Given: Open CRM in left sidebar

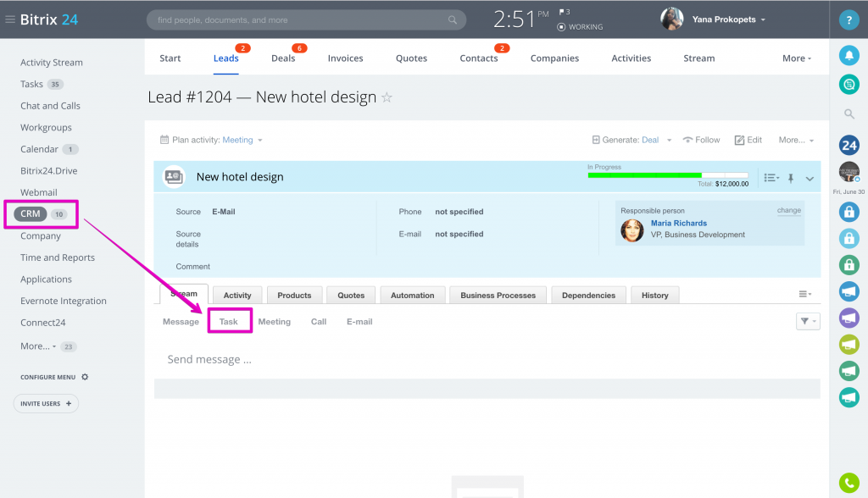Looking at the screenshot, I should [31, 213].
